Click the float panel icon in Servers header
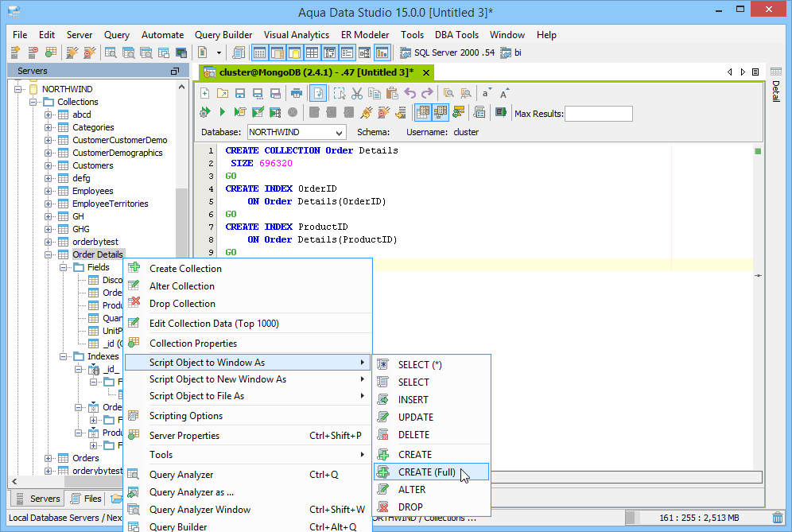The width and height of the screenshot is (792, 532). click(x=175, y=72)
